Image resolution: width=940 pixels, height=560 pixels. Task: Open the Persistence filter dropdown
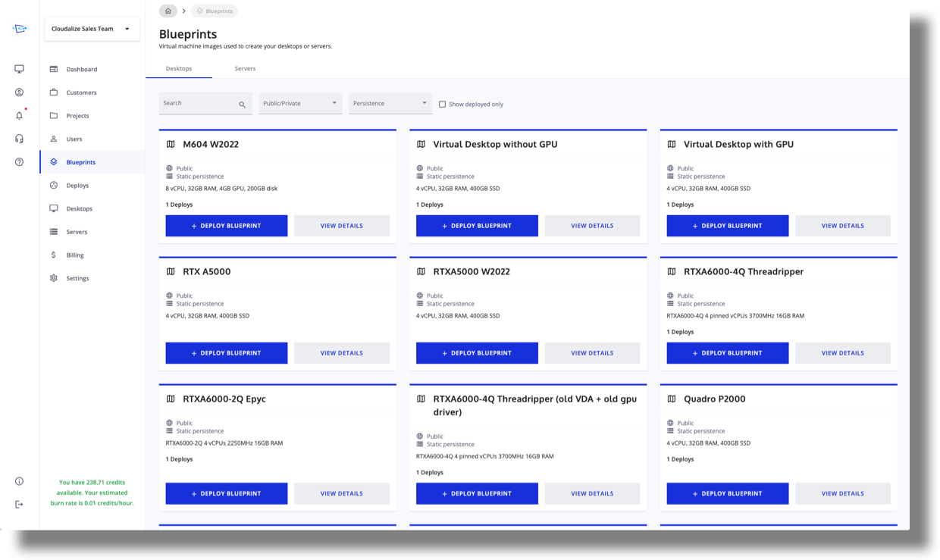(x=390, y=103)
